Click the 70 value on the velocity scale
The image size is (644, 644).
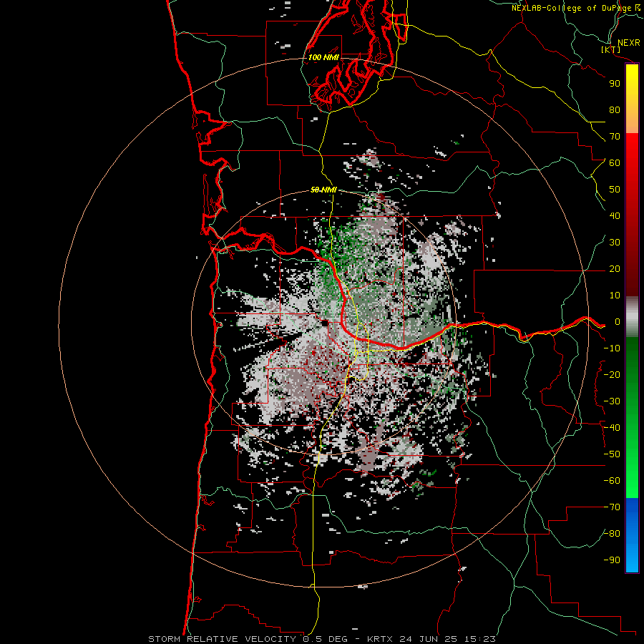(615, 137)
